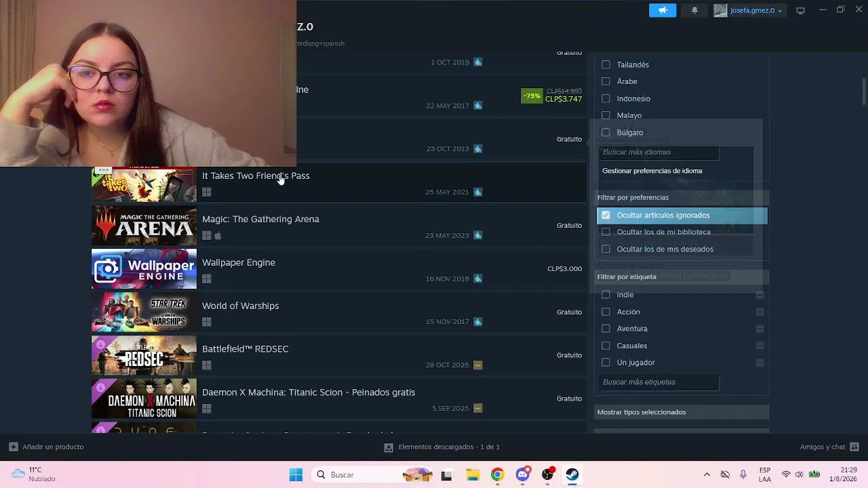Enable Ocultar los de mi biblioteca
The height and width of the screenshot is (488, 868).
pos(606,232)
